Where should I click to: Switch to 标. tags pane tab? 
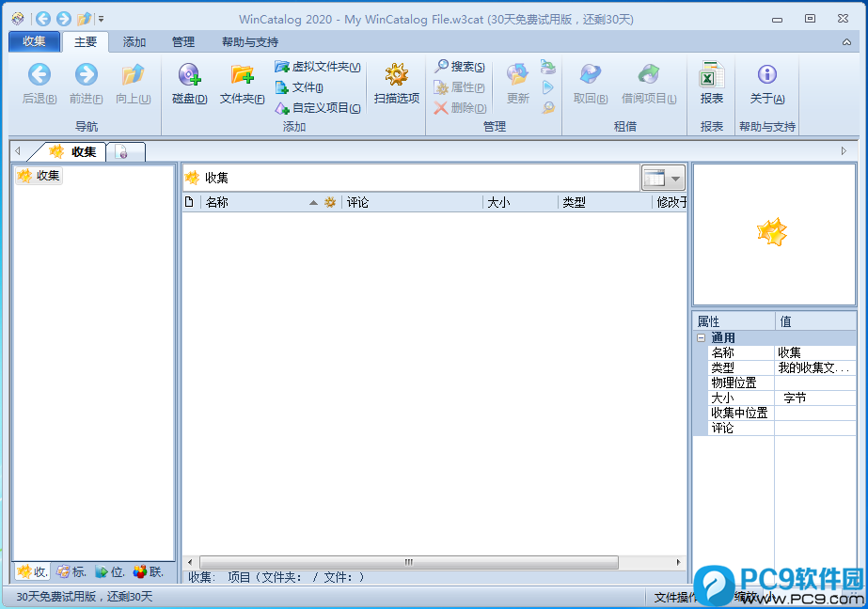(x=71, y=571)
